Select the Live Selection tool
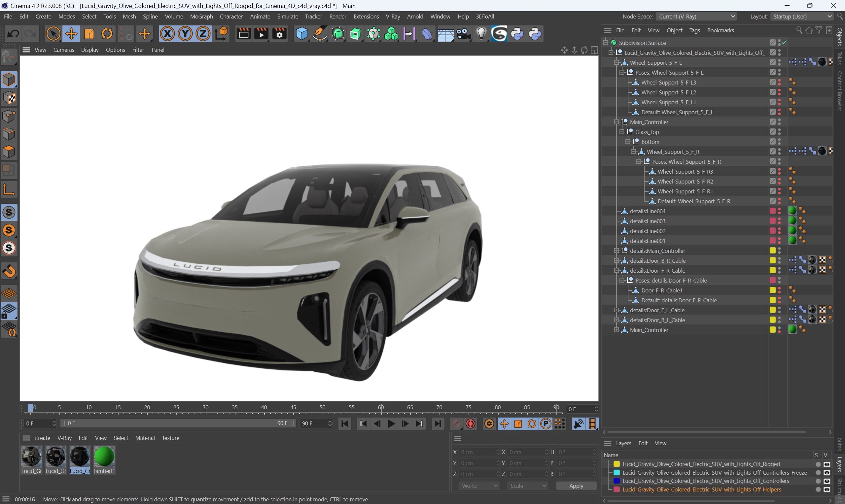The image size is (845, 504). [x=53, y=34]
